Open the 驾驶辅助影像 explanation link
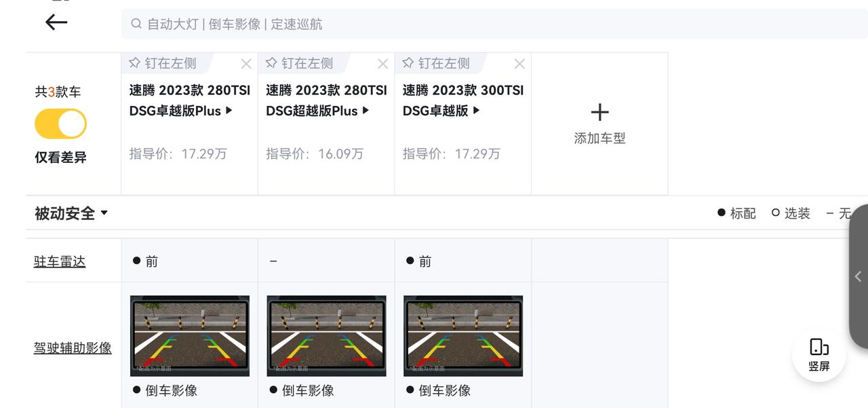This screenshot has height=408, width=868. [x=73, y=348]
